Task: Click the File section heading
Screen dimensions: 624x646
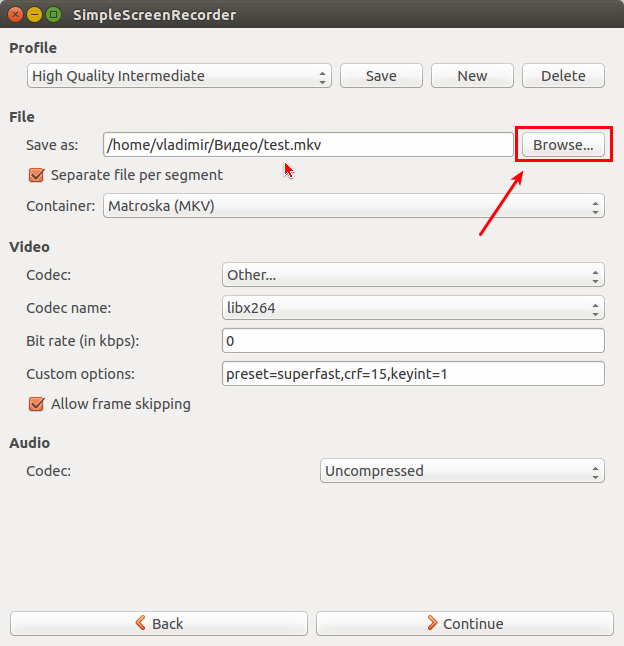Action: point(22,117)
